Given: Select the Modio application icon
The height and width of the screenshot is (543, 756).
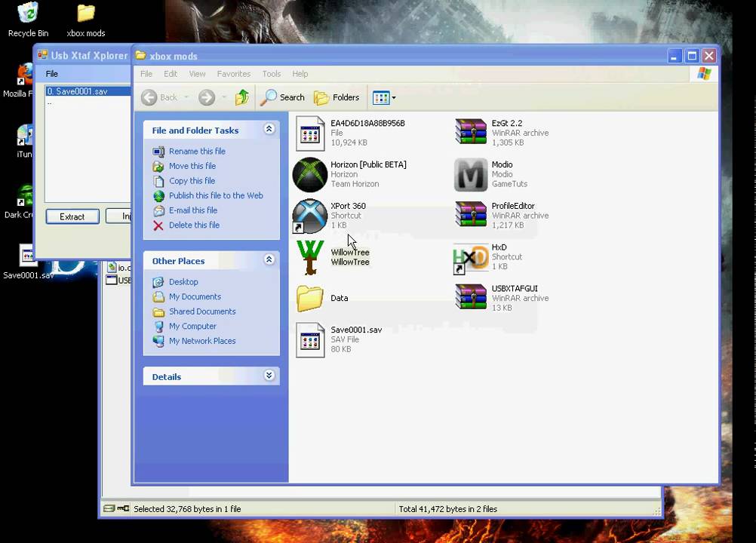Looking at the screenshot, I should point(471,174).
